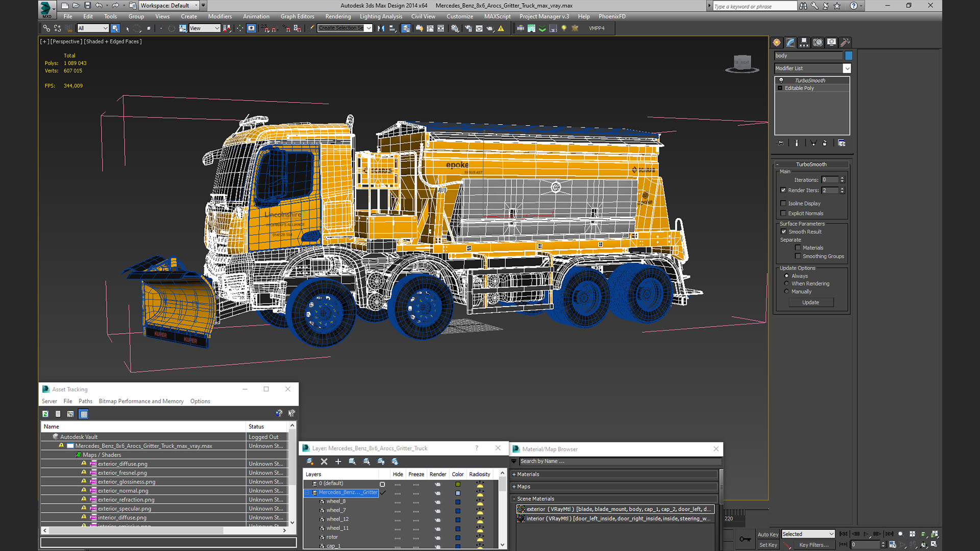Click the ViewCube in perspective viewport
Image resolution: width=980 pixels, height=551 pixels.
[742, 63]
